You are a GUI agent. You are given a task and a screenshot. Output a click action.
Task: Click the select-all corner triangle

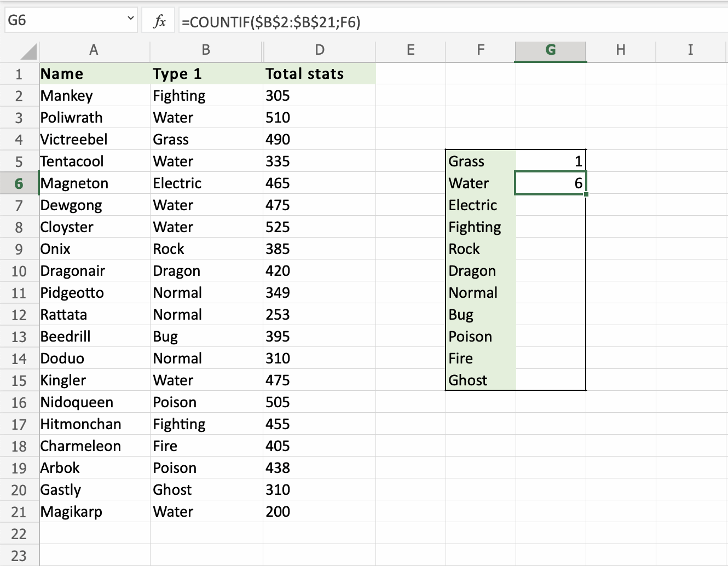click(28, 51)
